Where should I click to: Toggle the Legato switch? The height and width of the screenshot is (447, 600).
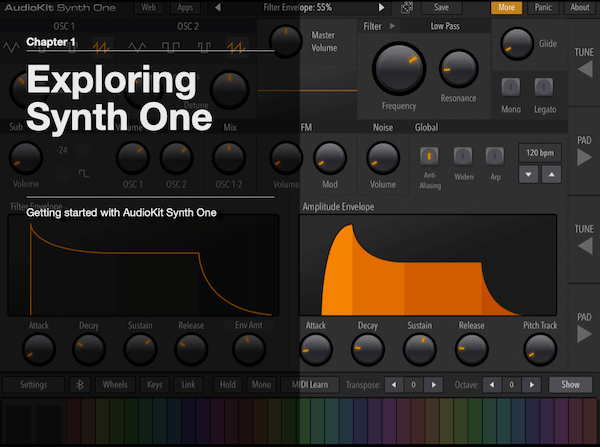tap(544, 87)
